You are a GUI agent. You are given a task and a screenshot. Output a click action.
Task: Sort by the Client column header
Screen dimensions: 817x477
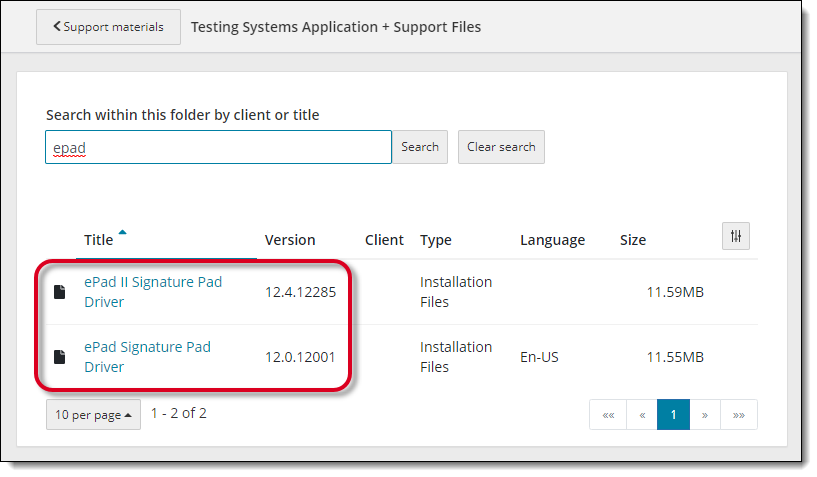point(384,240)
